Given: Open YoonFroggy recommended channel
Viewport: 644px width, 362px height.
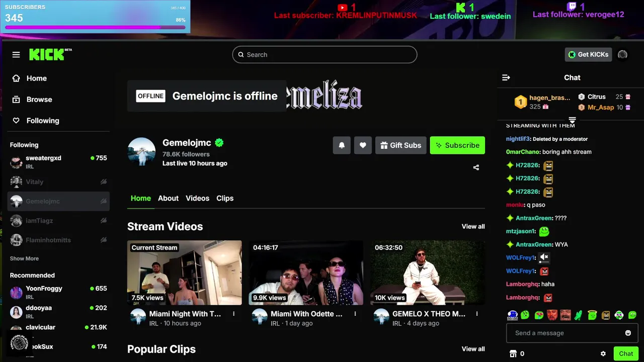Looking at the screenshot, I should click(x=58, y=293).
